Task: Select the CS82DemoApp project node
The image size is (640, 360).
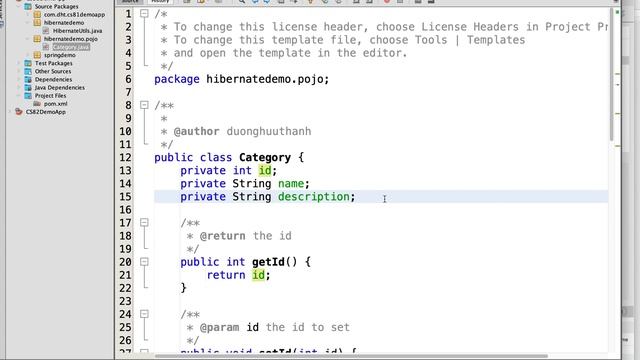Action: coord(46,111)
